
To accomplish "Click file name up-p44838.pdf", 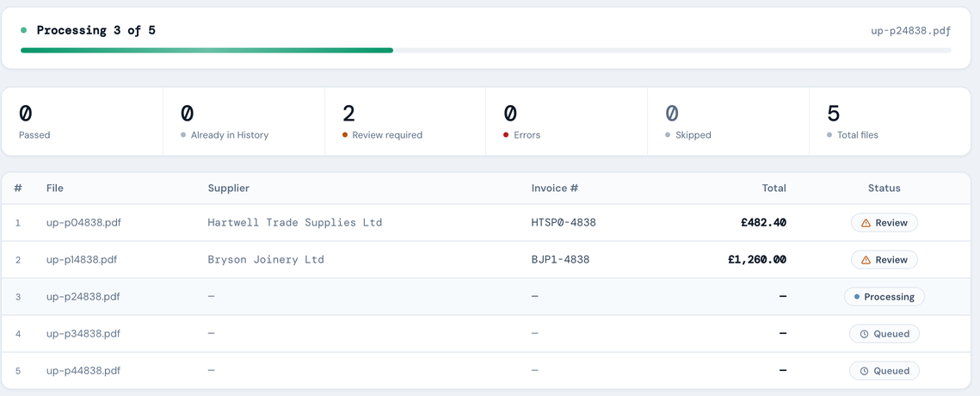I will coord(83,371).
